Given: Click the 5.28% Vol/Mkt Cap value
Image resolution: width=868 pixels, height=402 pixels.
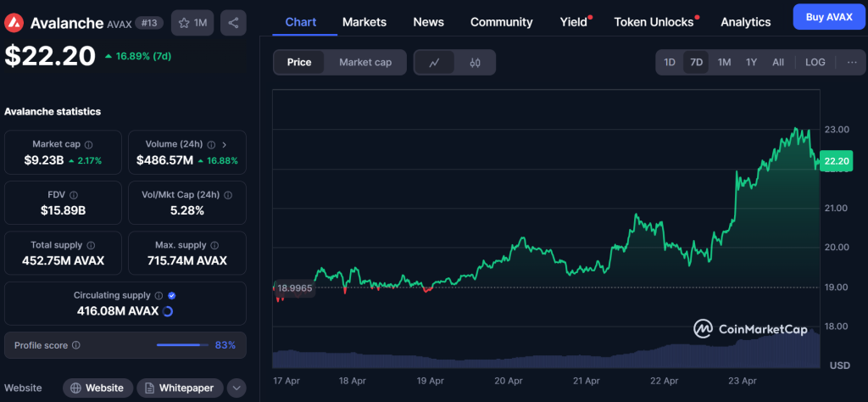Looking at the screenshot, I should [187, 210].
